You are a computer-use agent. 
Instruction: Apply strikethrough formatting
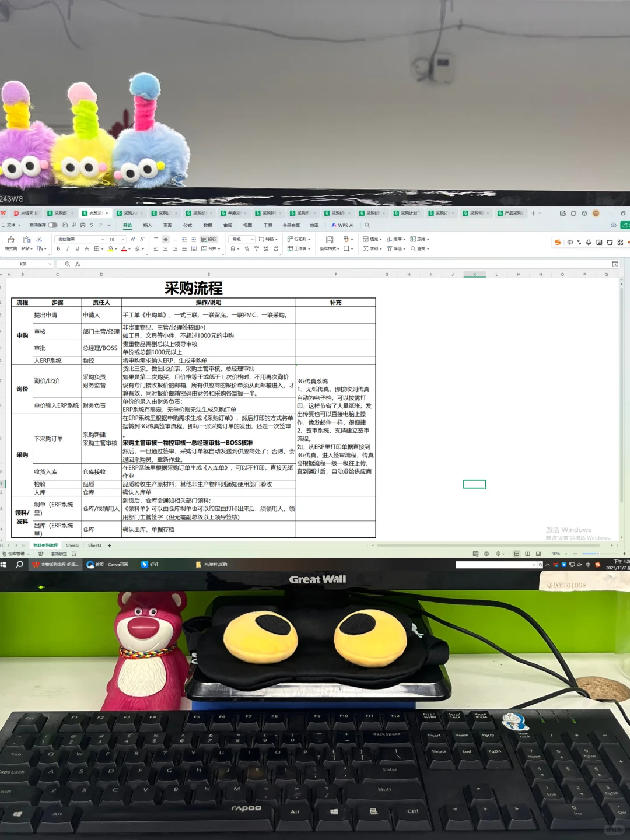tap(87, 249)
